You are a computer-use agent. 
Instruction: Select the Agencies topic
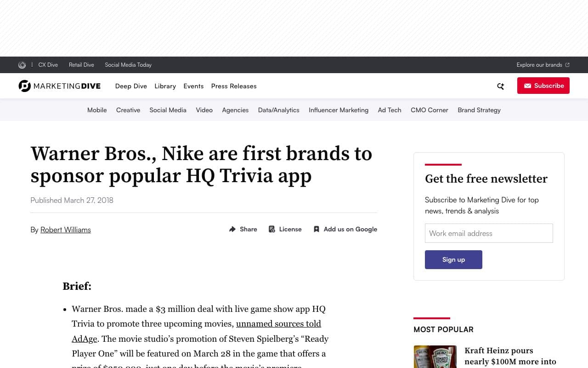click(235, 110)
